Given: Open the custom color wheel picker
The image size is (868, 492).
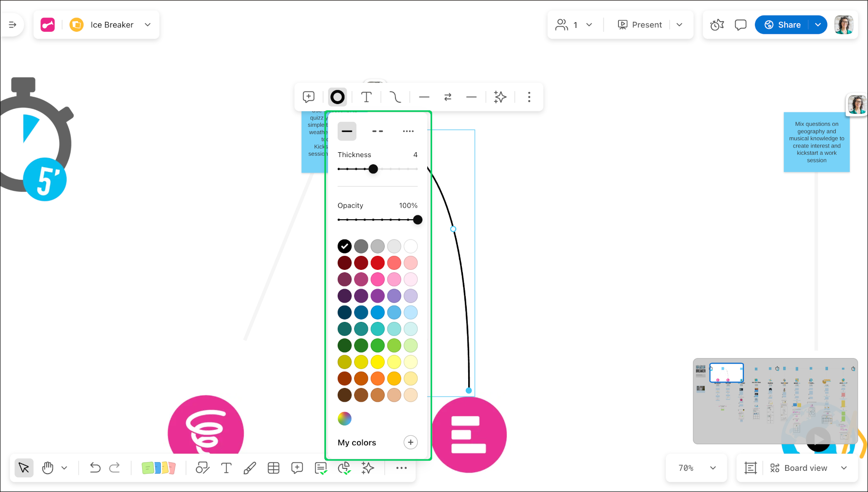Looking at the screenshot, I should tap(344, 418).
